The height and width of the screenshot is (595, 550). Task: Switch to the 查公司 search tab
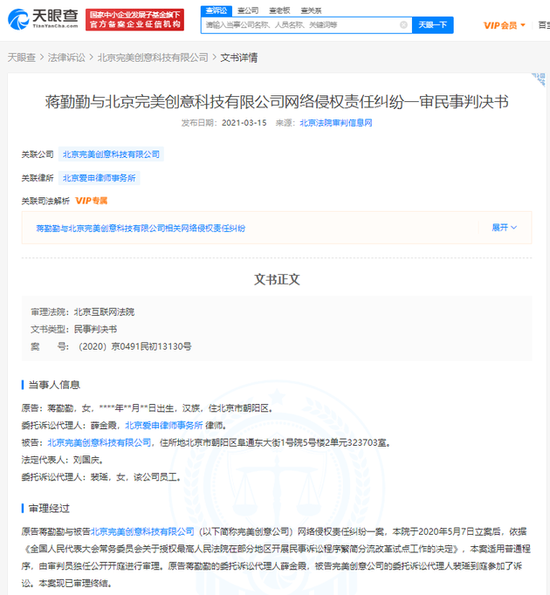click(248, 11)
